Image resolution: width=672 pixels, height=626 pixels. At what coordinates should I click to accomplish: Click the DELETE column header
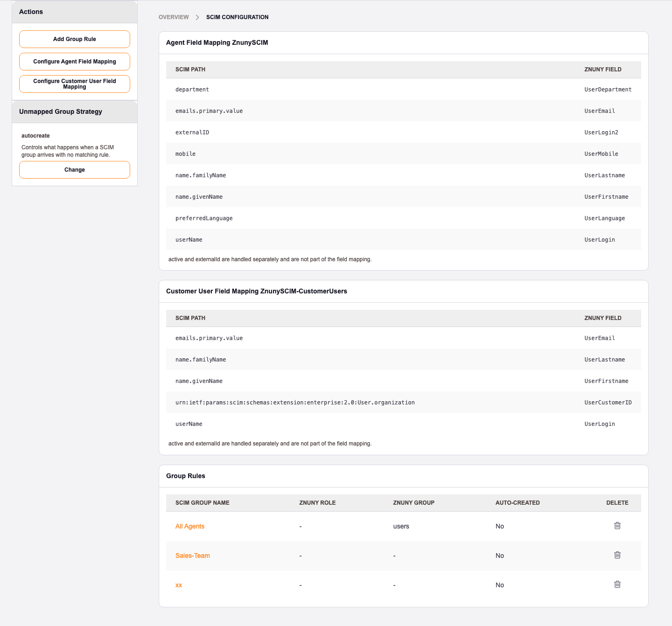[617, 503]
